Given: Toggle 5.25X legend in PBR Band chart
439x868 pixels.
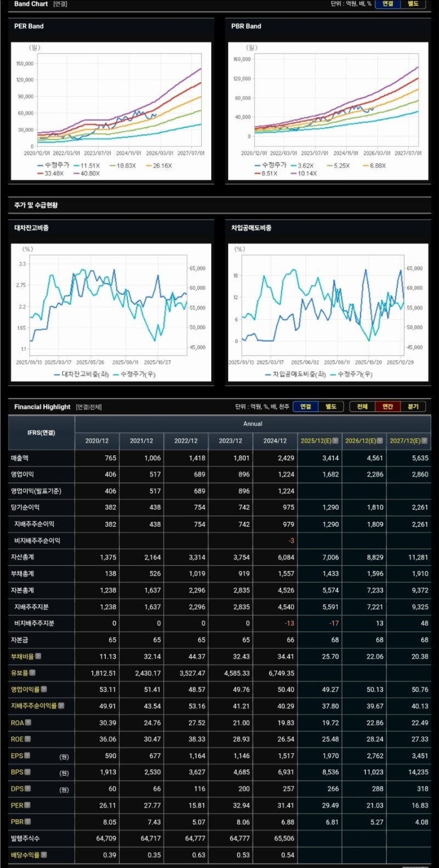Looking at the screenshot, I should pyautogui.click(x=338, y=166).
